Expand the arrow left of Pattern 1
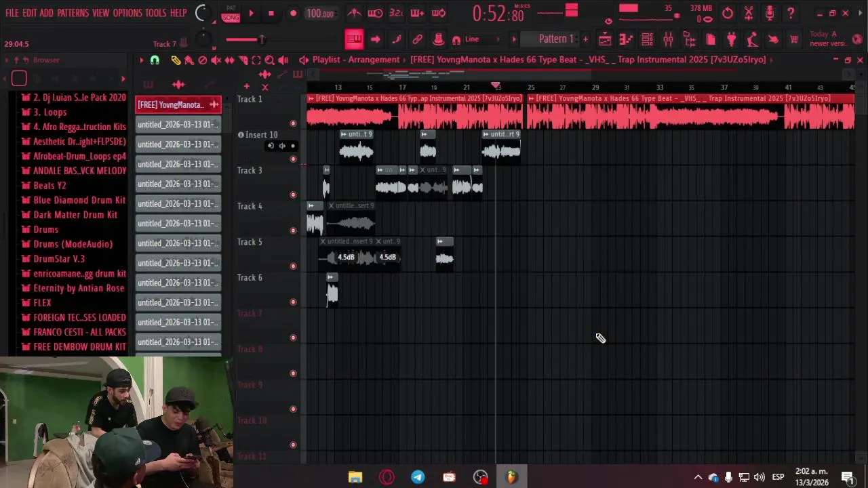Screen dimensions: 868x488 point(514,39)
